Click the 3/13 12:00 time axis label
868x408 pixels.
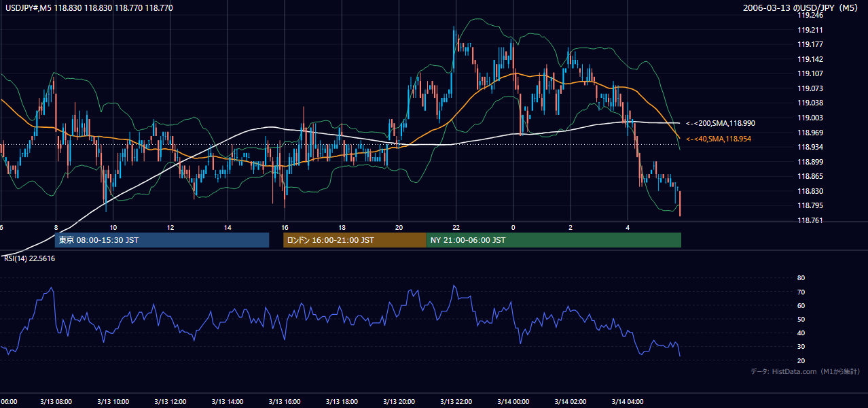(170, 401)
